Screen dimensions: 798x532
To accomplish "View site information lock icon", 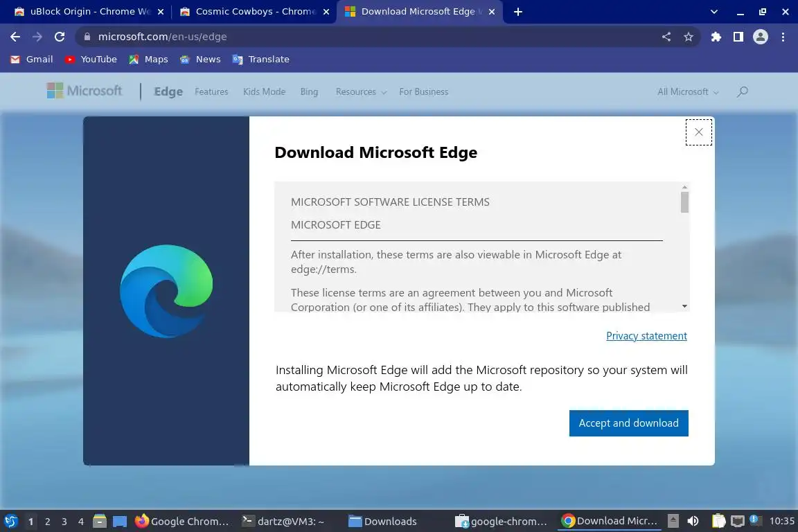I will tap(87, 37).
